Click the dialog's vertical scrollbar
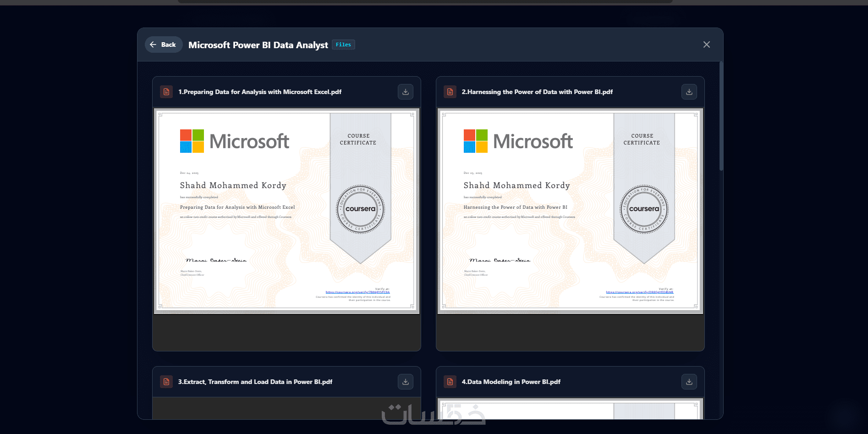Screen dimensions: 868x434 pos(721,117)
